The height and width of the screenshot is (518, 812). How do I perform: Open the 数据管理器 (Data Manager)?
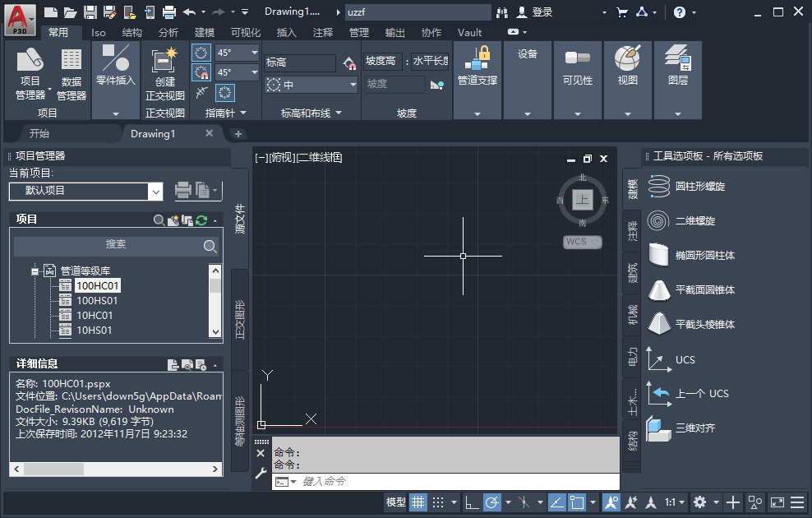(71, 74)
